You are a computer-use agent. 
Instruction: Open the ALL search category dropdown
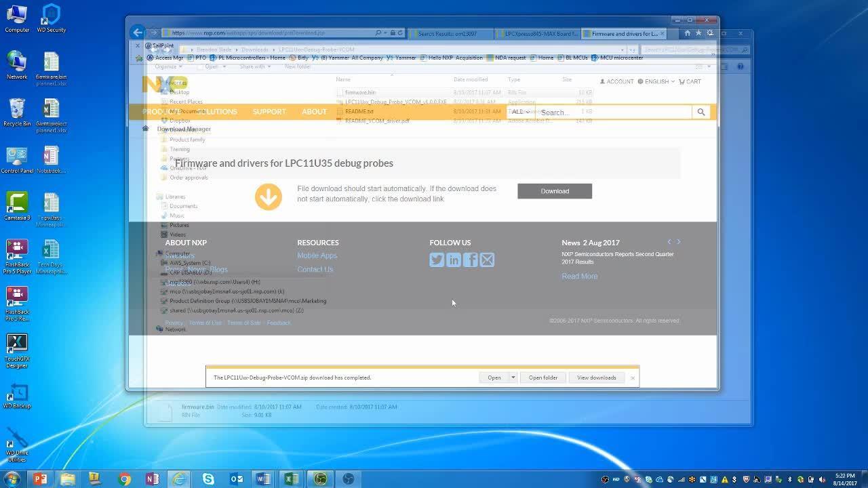(x=520, y=113)
